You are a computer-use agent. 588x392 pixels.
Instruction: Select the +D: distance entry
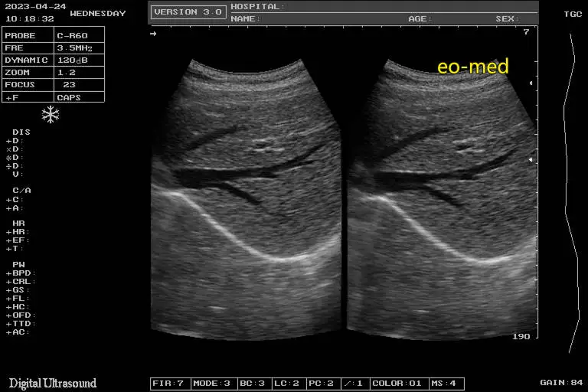pos(15,141)
